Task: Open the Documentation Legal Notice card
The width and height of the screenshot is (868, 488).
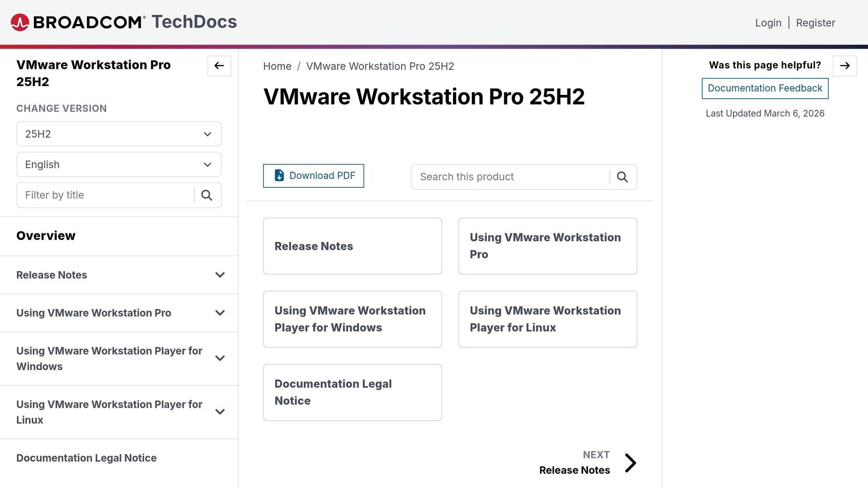Action: 353,393
